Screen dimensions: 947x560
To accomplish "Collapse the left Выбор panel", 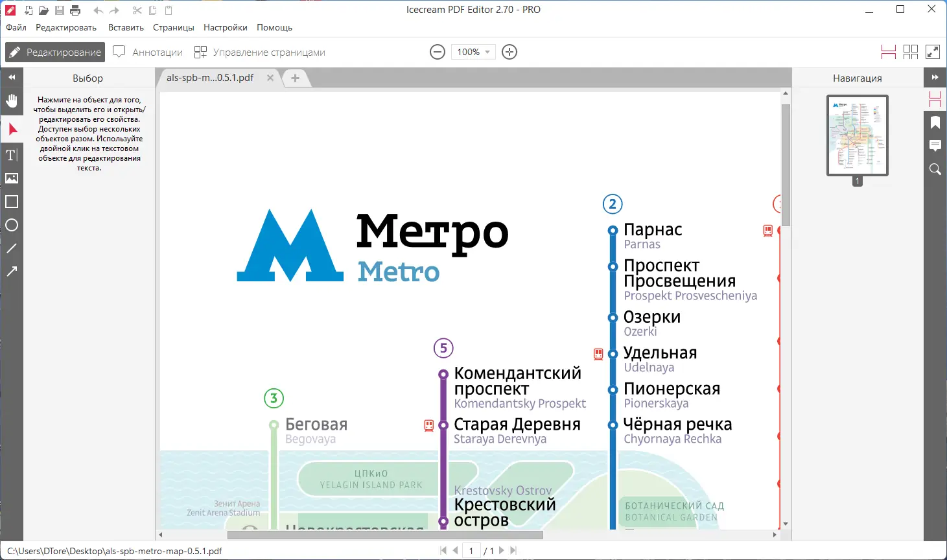I will pyautogui.click(x=12, y=77).
